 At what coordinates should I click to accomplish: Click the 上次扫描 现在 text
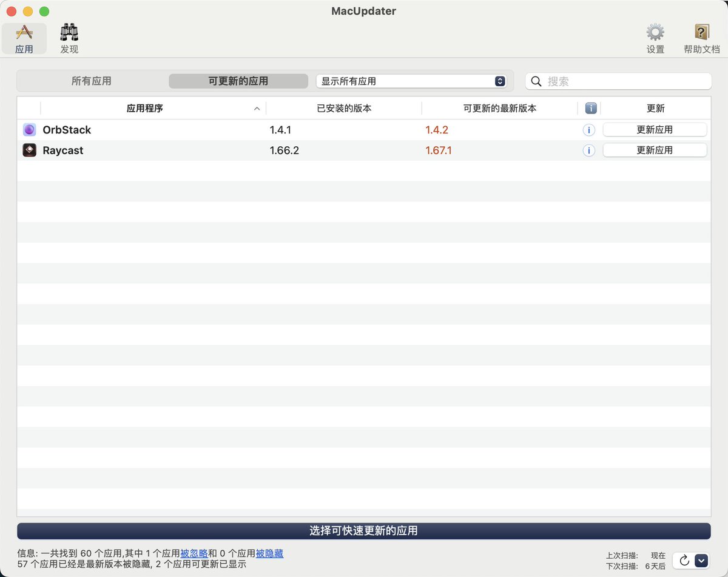tap(636, 555)
